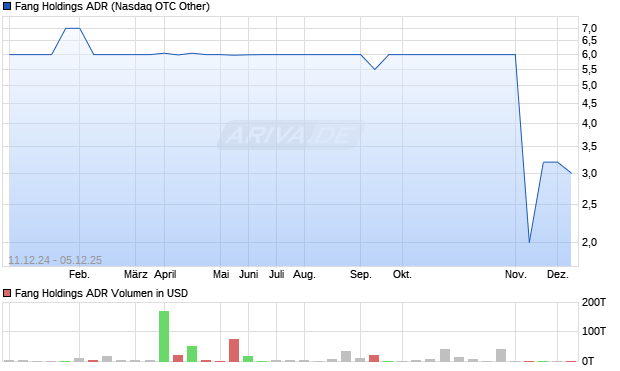Viewport: 620px width, 371px height.
Task: Click the date range '11.12.24 - 05.12.25'
Action: pyautogui.click(x=55, y=260)
